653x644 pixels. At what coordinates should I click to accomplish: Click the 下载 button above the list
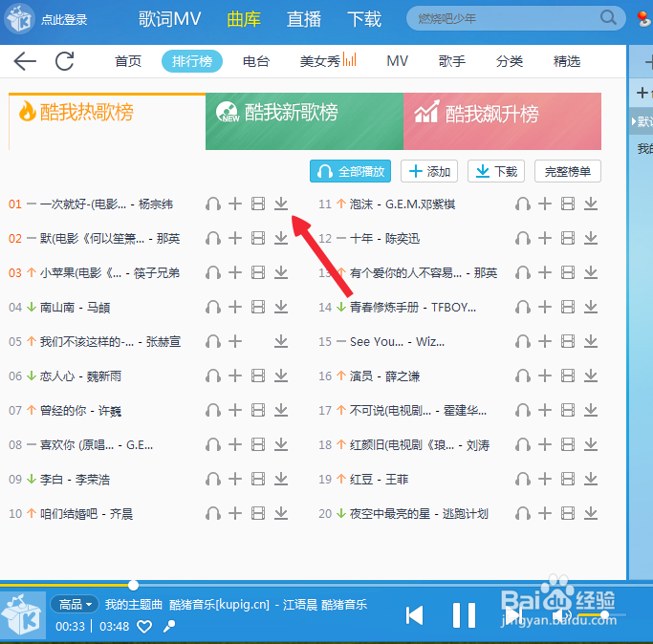(x=496, y=171)
